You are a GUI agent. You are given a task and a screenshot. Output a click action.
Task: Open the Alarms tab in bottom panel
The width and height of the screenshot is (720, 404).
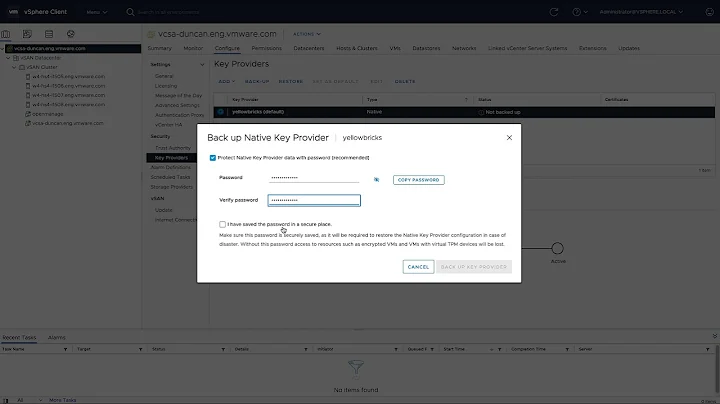56,337
